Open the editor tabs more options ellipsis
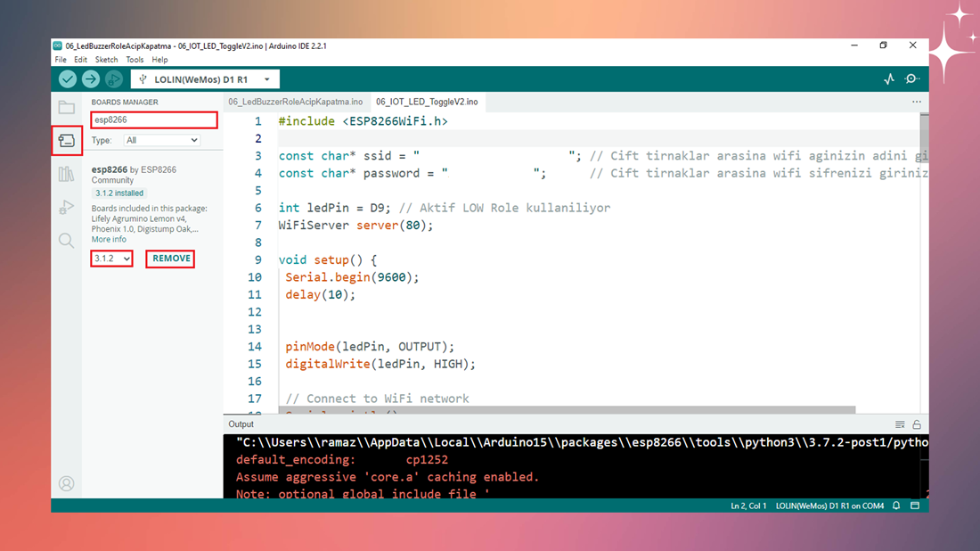 pos(916,102)
